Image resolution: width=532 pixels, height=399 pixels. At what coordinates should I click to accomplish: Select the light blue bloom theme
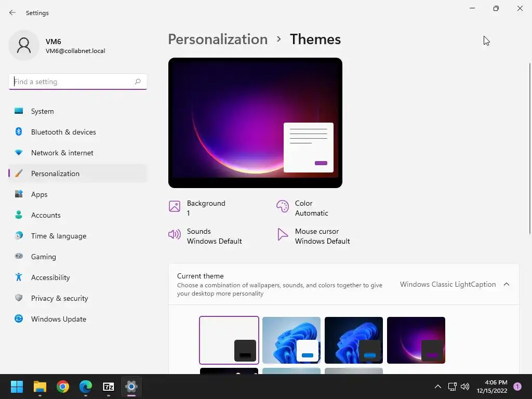coord(291,340)
